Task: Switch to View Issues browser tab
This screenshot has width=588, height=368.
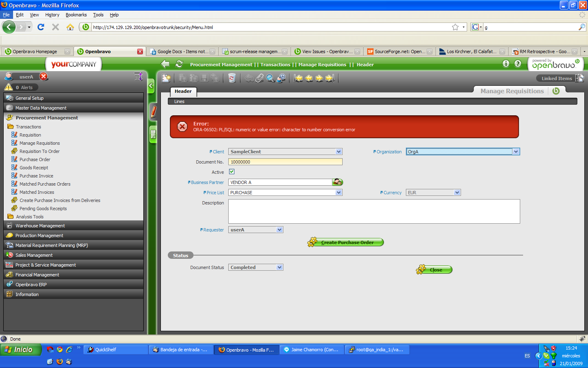Action: pos(327,52)
